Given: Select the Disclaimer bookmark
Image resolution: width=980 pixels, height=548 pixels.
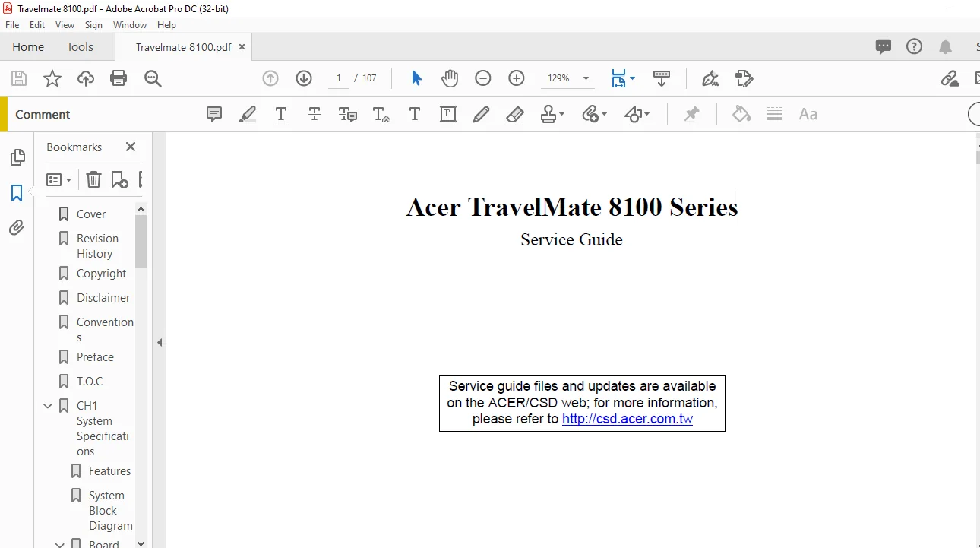Looking at the screenshot, I should click(103, 298).
